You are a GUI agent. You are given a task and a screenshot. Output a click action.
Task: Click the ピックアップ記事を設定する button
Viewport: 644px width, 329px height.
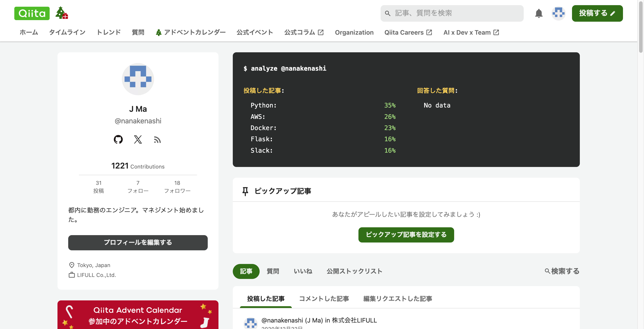coord(406,235)
